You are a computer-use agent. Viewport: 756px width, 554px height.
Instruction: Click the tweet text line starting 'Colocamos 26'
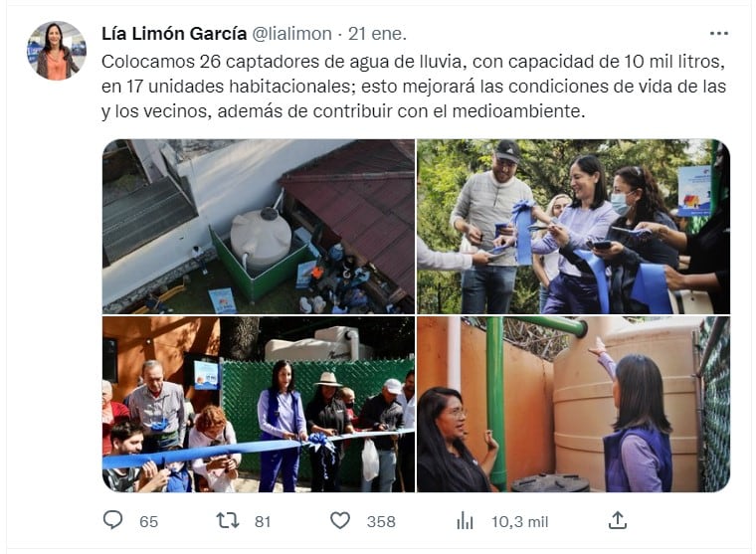(x=413, y=62)
